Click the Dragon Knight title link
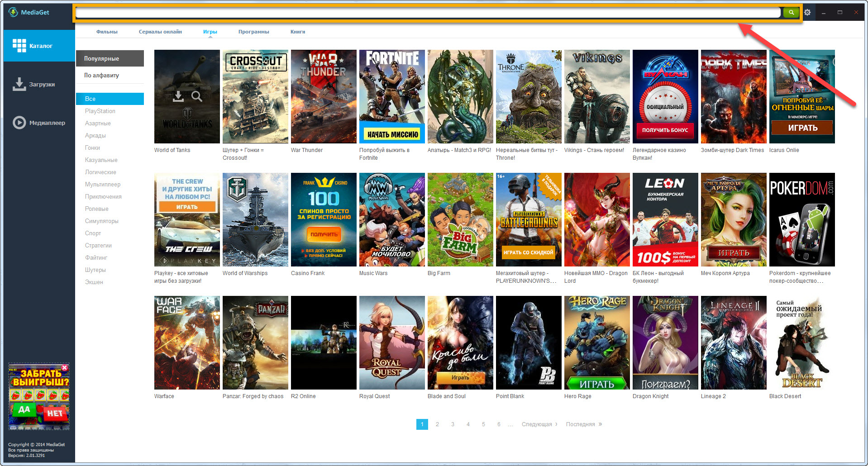The height and width of the screenshot is (466, 868). (650, 396)
